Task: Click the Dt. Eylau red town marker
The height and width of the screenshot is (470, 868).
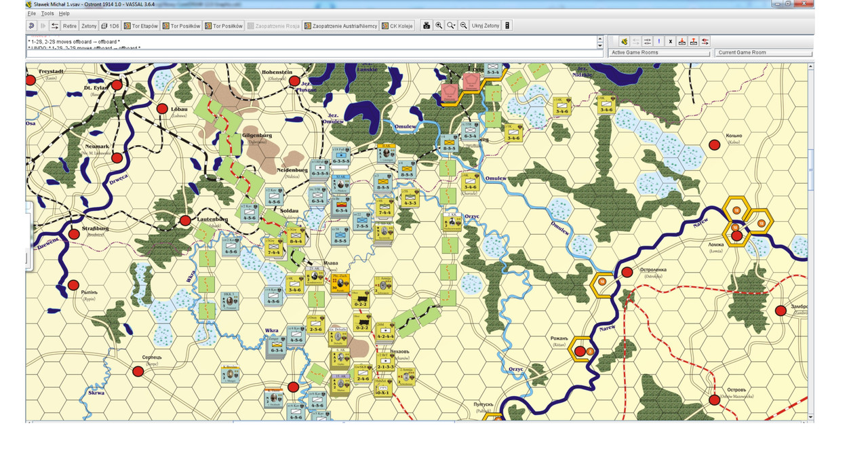Action: pyautogui.click(x=117, y=85)
